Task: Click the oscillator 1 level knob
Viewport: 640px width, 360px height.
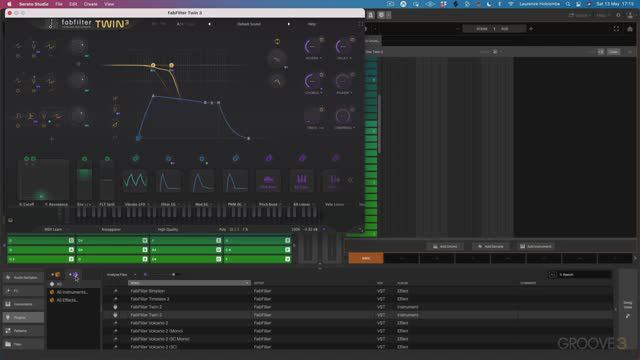Action: tap(79, 46)
